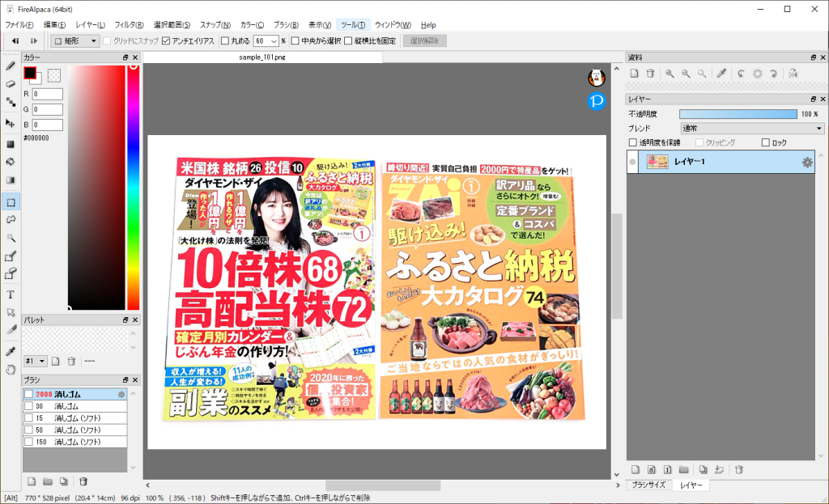The height and width of the screenshot is (504, 829).
Task: Flip the reference image horizontally
Action: (793, 74)
